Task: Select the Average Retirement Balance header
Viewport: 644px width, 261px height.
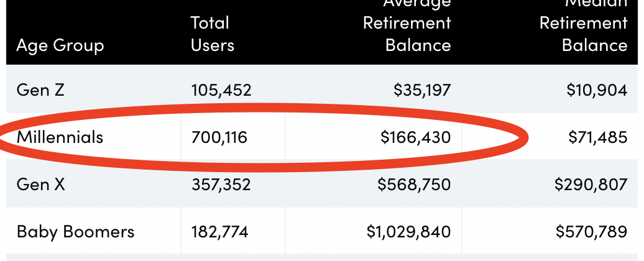Action: tap(407, 29)
